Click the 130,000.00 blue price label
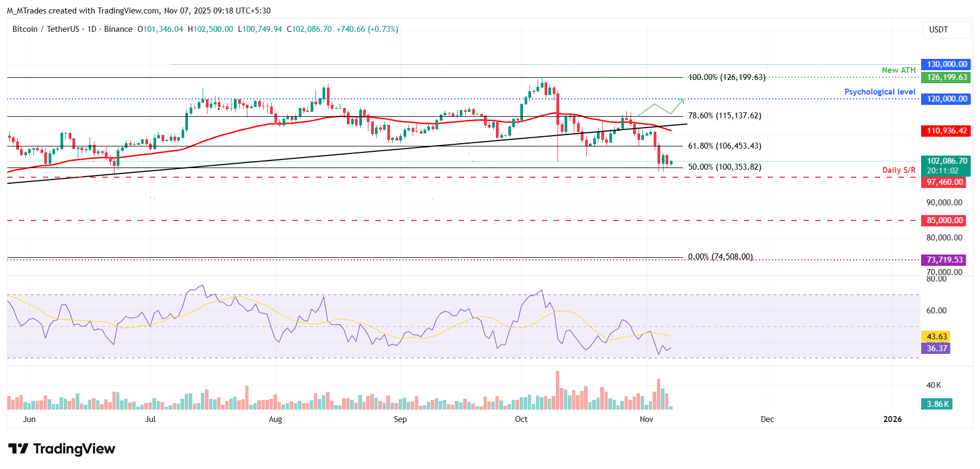The height and width of the screenshot is (469, 980). click(x=947, y=64)
